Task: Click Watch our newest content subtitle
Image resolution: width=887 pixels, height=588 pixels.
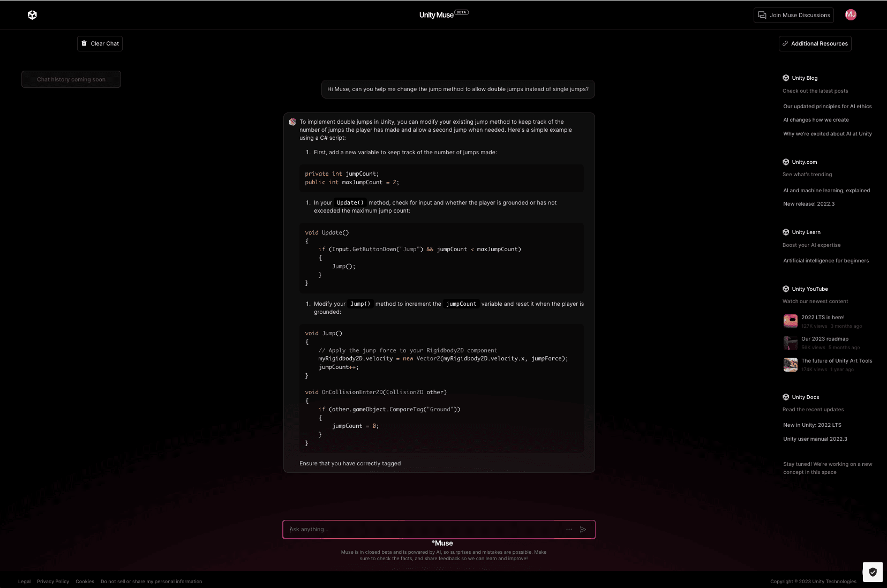Action: pos(815,301)
